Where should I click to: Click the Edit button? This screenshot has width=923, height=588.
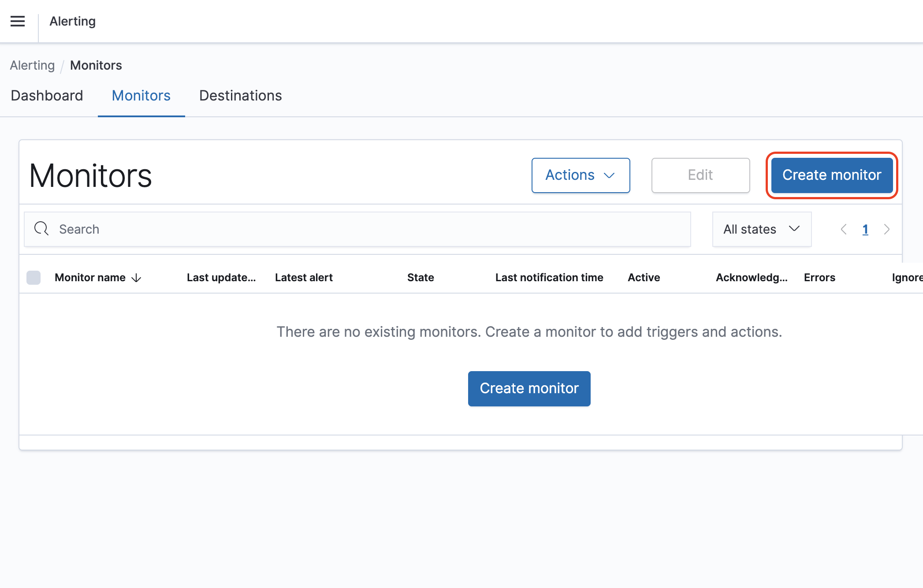(x=700, y=175)
